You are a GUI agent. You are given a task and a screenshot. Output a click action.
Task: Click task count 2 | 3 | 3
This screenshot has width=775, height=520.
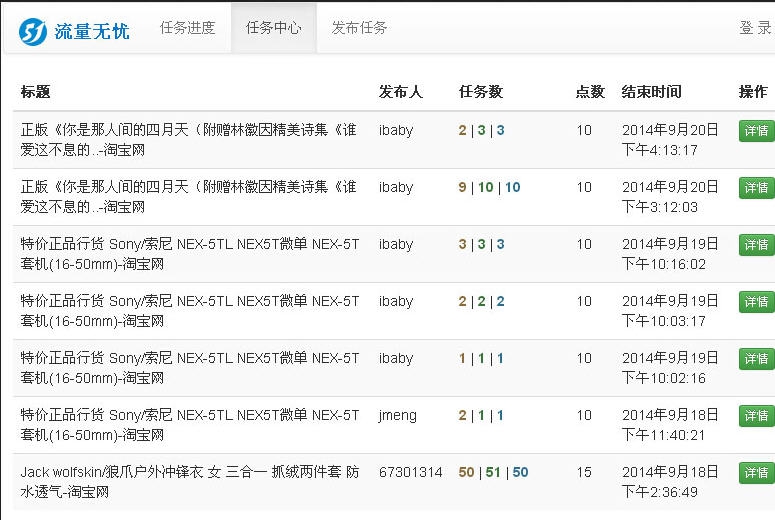click(481, 130)
